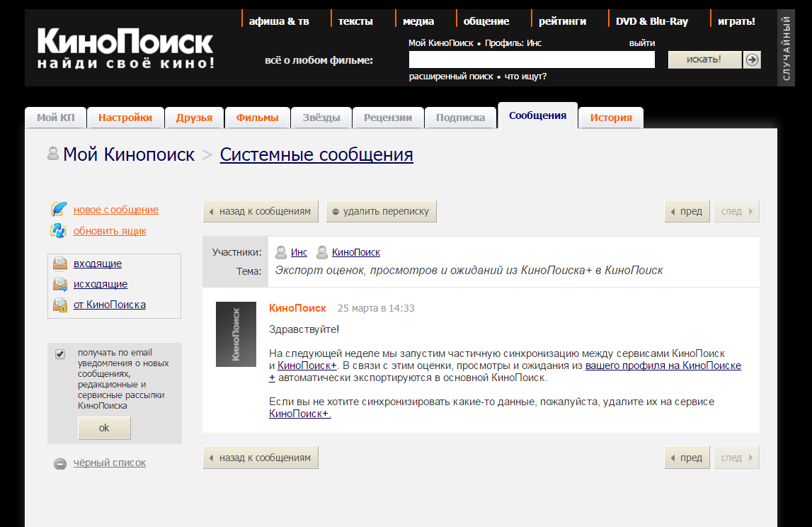The image size is (812, 527).
Task: Click the user icon next to Инс
Action: 281,252
